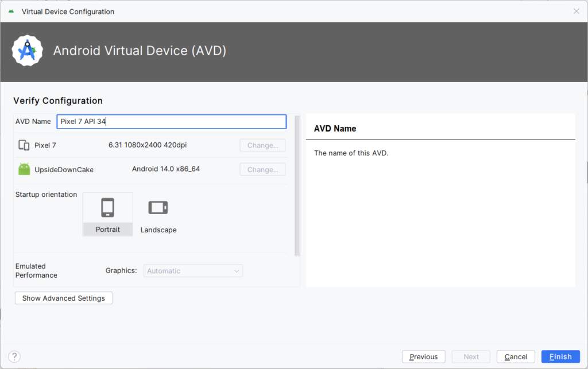Select the Portrait phone orientation icon

[107, 208]
